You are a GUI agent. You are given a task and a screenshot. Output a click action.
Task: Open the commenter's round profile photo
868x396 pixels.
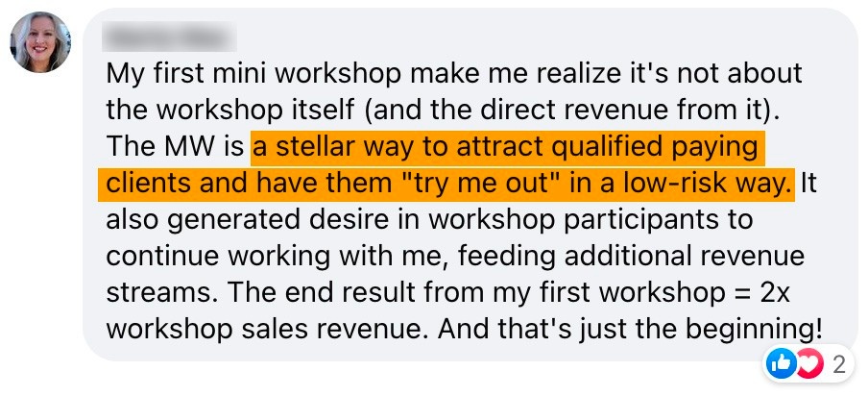click(40, 42)
